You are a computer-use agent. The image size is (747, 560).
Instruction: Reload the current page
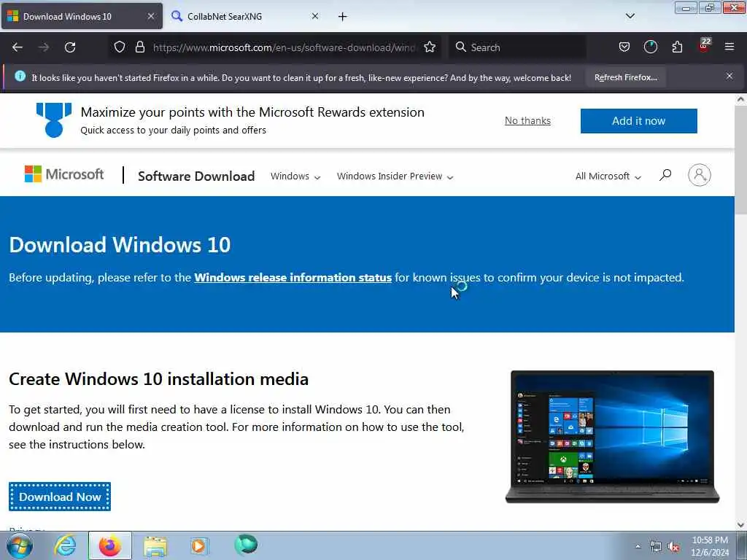pos(70,47)
